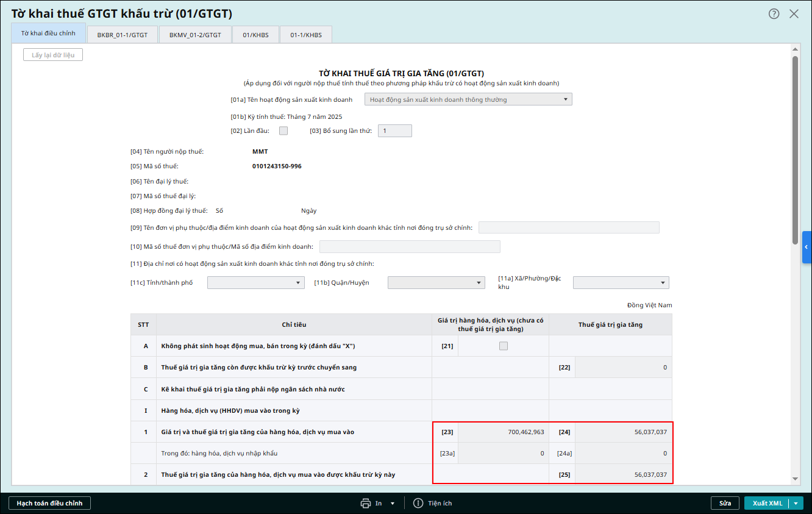Click the help question mark icon
812x514 pixels.
pyautogui.click(x=774, y=14)
